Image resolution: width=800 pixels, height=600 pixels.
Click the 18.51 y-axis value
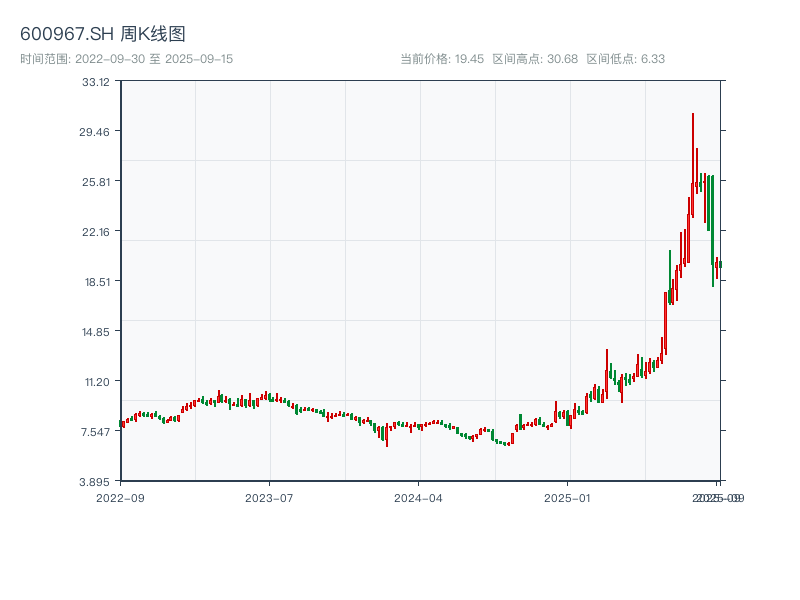click(x=97, y=282)
